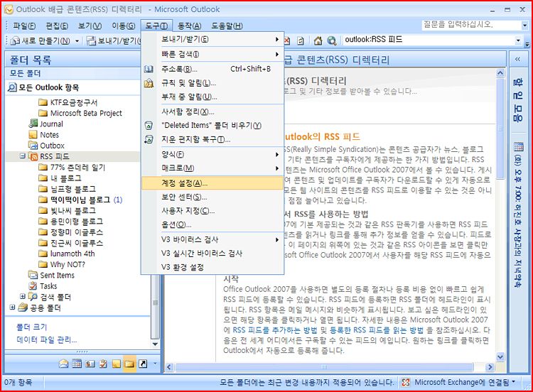Open the 등록한 RSS 피드를 읽는 방법 link
Image resolution: width=533 pixels, height=392 pixels.
377,330
